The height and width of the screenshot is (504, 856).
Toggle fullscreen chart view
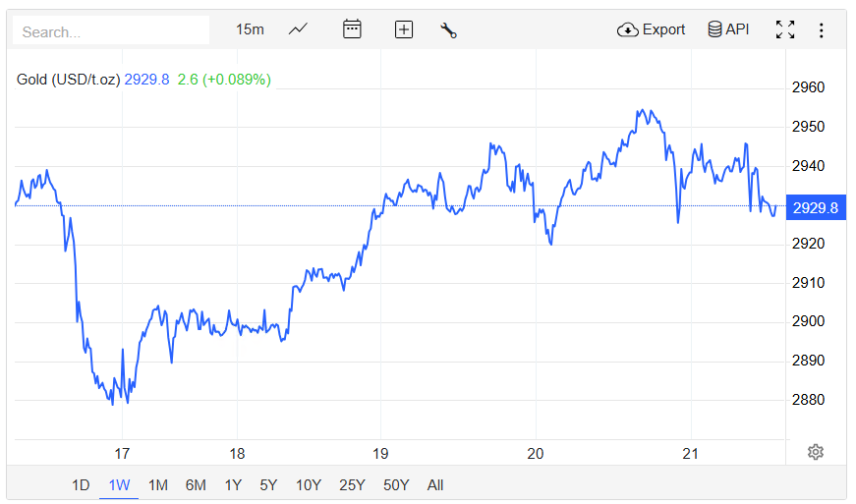click(784, 29)
